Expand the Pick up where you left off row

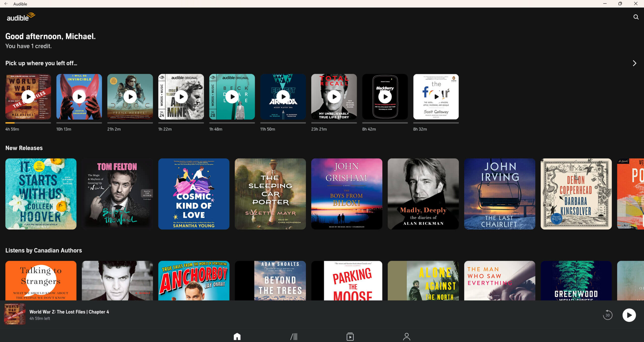[634, 63]
